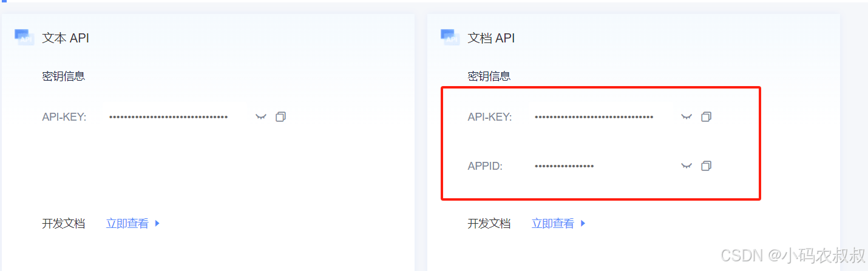The image size is (868, 271).
Task: Click 开发文档 label in 文本 API card
Action: tap(63, 224)
